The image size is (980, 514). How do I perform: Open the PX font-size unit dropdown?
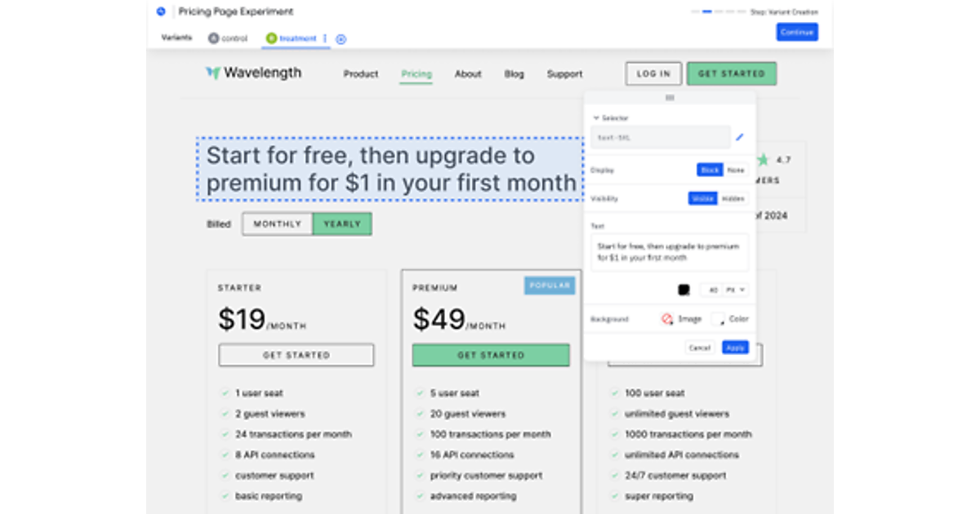tap(736, 290)
